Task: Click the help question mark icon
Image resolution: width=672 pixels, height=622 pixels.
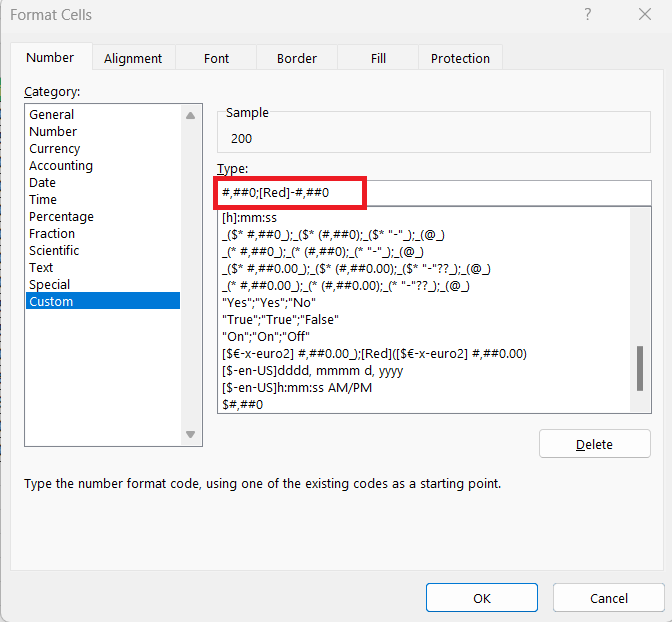Action: click(x=588, y=15)
